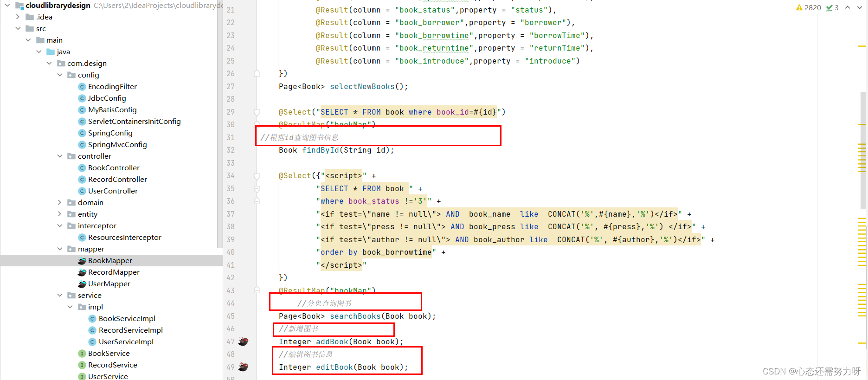This screenshot has width=868, height=380.
Task: Toggle code fold marker at line 36
Action: [257, 201]
